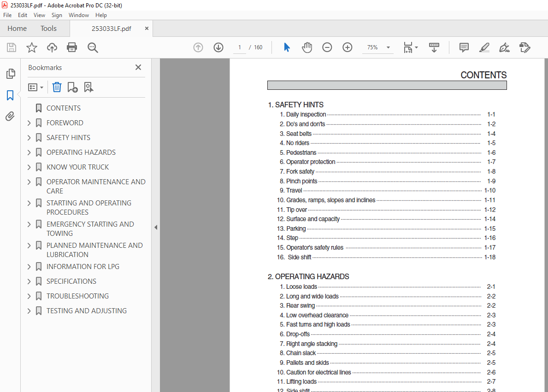Viewport: 548px width, 392px height.
Task: Click the page number input field
Action: (240, 47)
